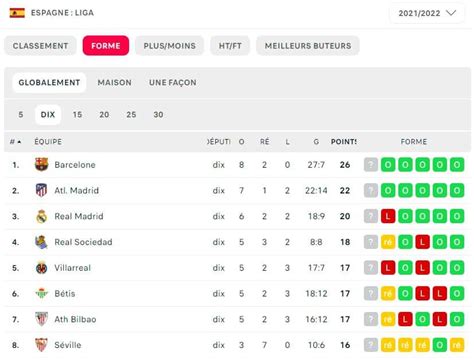Select the MAISON home filter
Image resolution: width=474 pixels, height=360 pixels.
[x=114, y=82]
